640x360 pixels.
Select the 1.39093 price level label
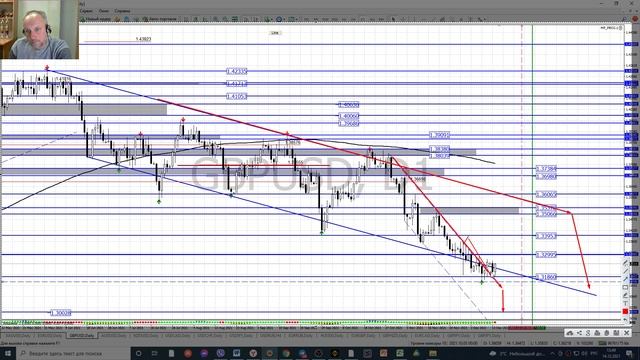pos(439,135)
